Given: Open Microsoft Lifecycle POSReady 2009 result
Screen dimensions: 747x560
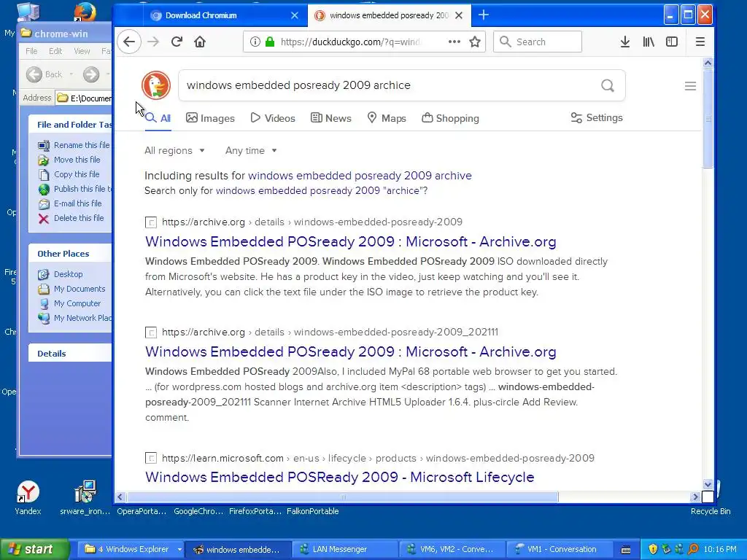Looking at the screenshot, I should [340, 477].
